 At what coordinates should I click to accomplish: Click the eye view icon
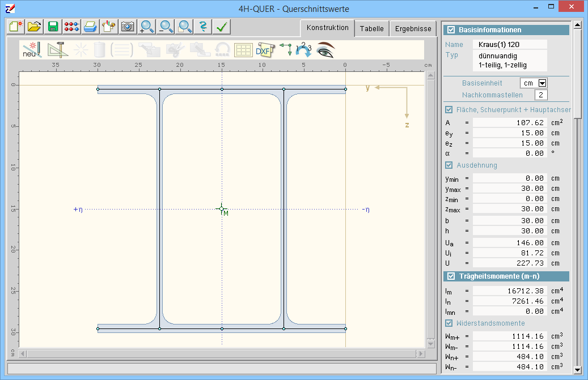(x=325, y=50)
